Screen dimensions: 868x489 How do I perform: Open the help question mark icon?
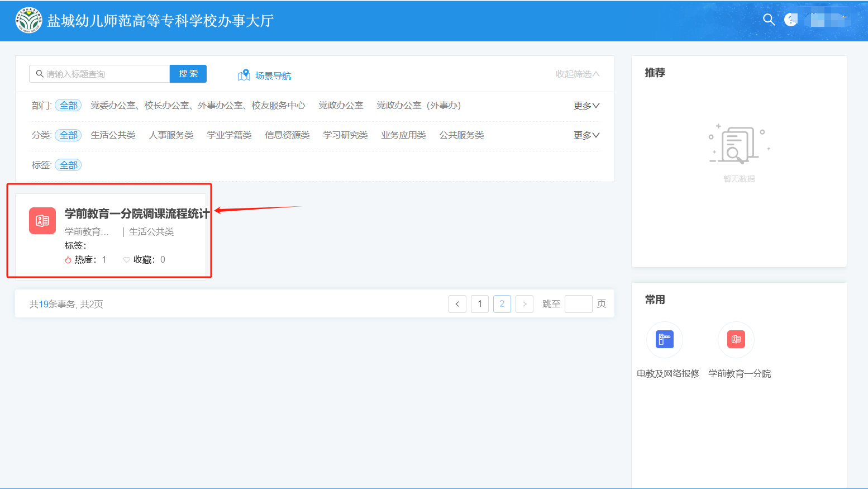790,20
